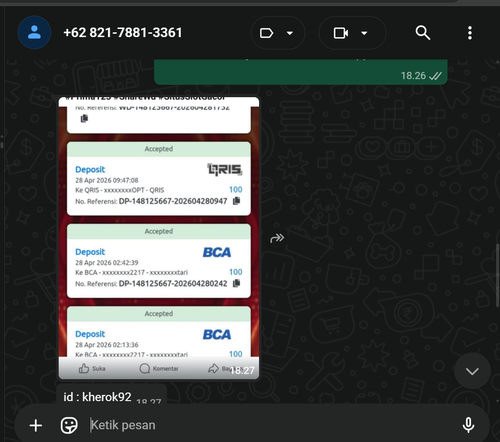Click the label tag icon
This screenshot has height=442, width=500.
266,33
